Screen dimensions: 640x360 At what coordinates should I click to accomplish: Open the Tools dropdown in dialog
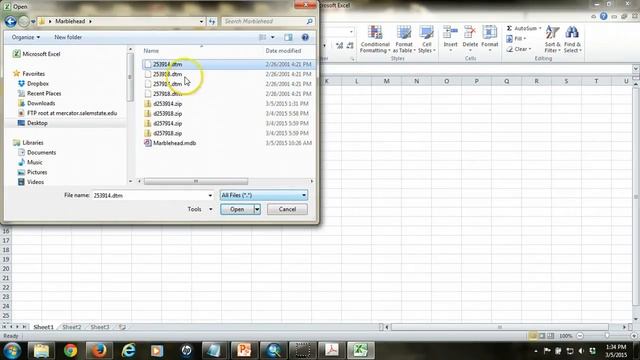pos(200,209)
